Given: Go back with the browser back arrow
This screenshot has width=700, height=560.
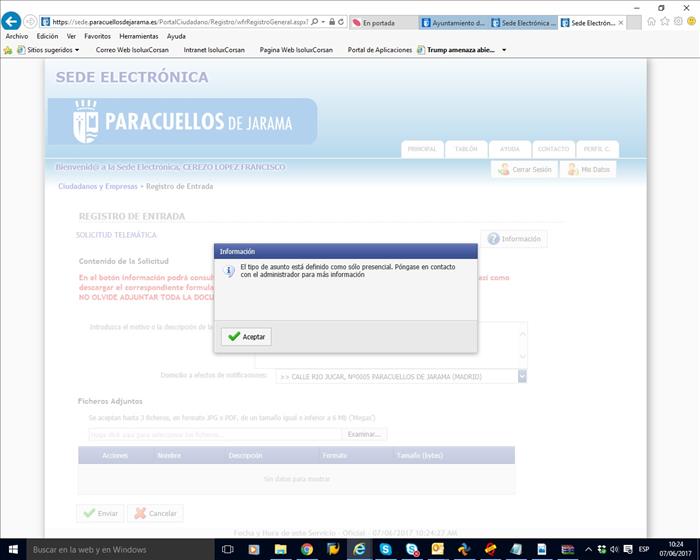Looking at the screenshot, I should click(x=12, y=21).
